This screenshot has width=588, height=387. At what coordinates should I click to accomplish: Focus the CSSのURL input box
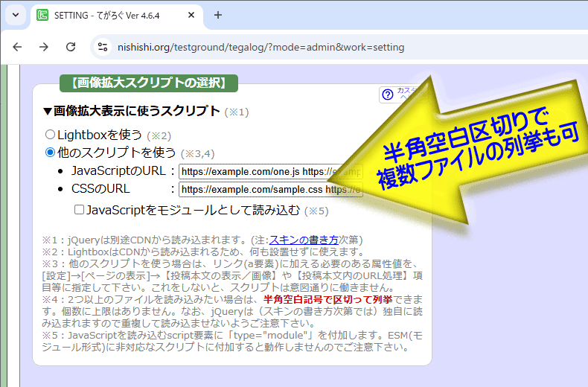(253, 189)
